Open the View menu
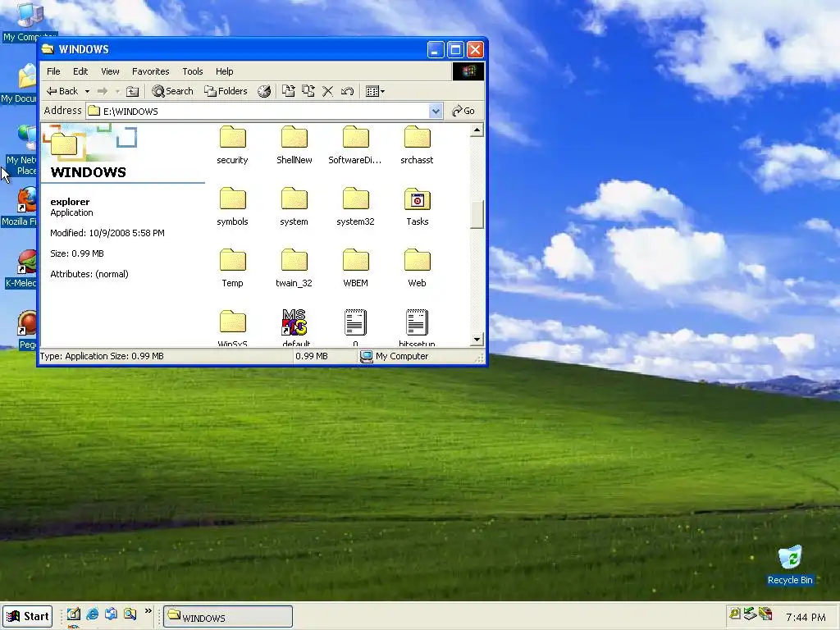The height and width of the screenshot is (630, 840). point(110,71)
